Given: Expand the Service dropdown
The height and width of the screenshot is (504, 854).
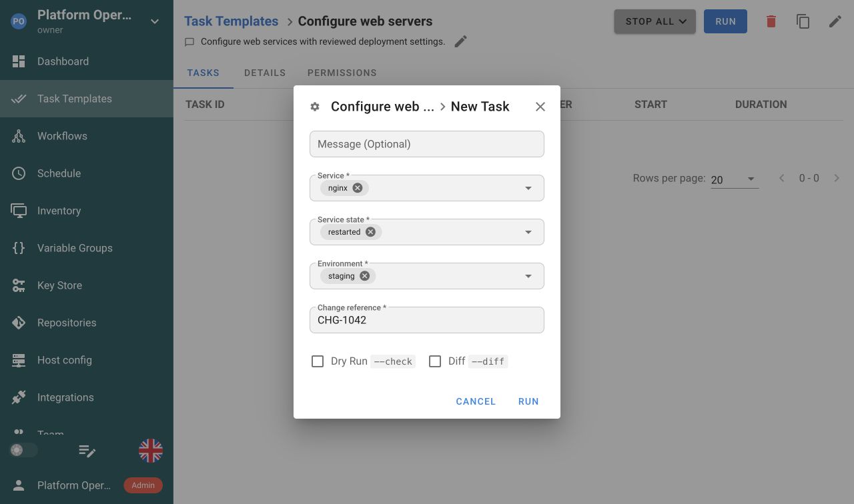Looking at the screenshot, I should point(528,188).
